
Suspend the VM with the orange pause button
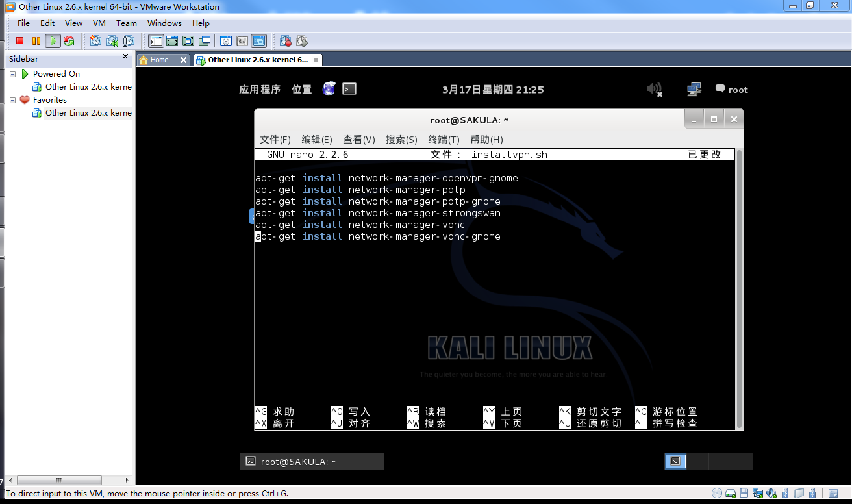coord(36,41)
